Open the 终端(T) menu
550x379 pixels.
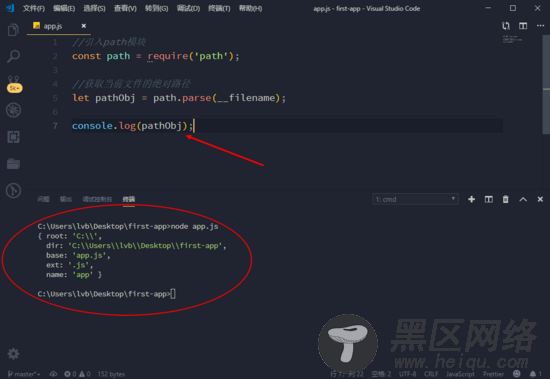219,8
